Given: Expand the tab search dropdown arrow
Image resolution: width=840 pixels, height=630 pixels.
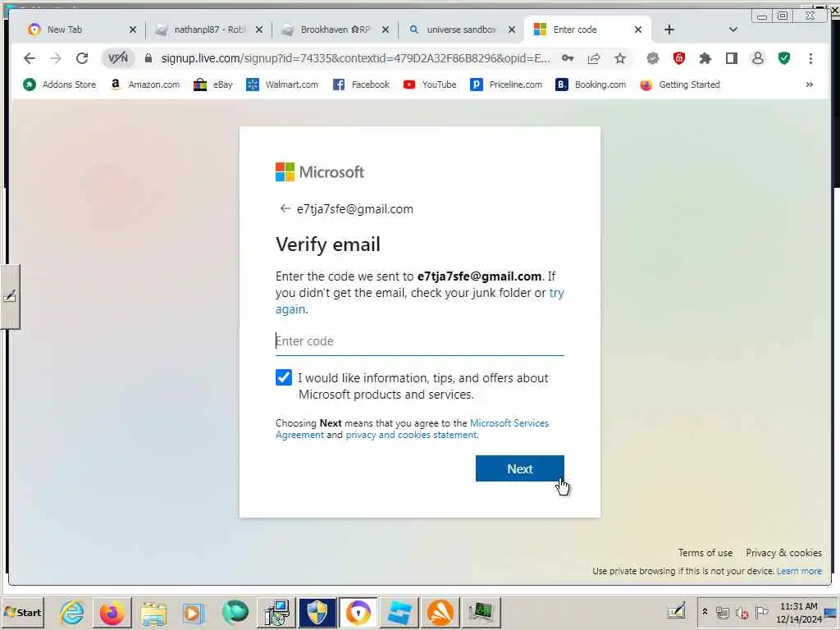Looking at the screenshot, I should coord(733,30).
